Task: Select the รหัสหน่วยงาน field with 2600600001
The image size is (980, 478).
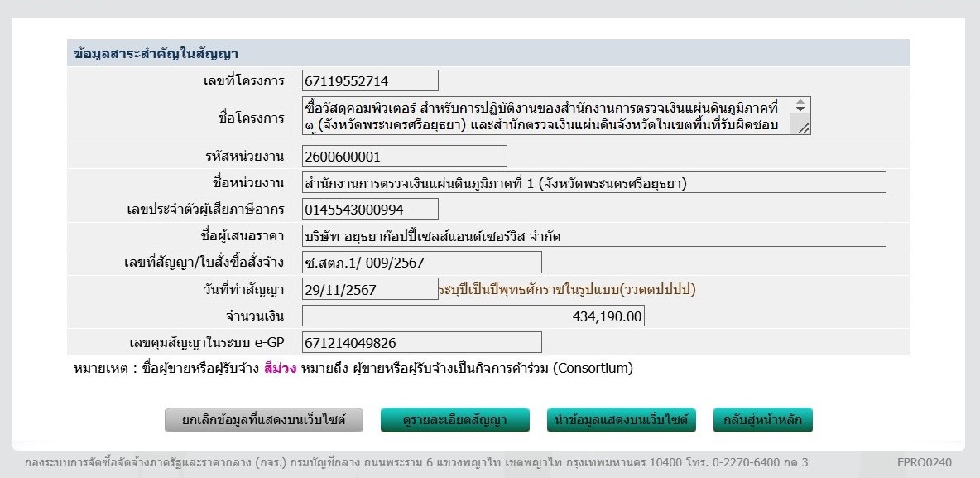Action: coord(404,156)
